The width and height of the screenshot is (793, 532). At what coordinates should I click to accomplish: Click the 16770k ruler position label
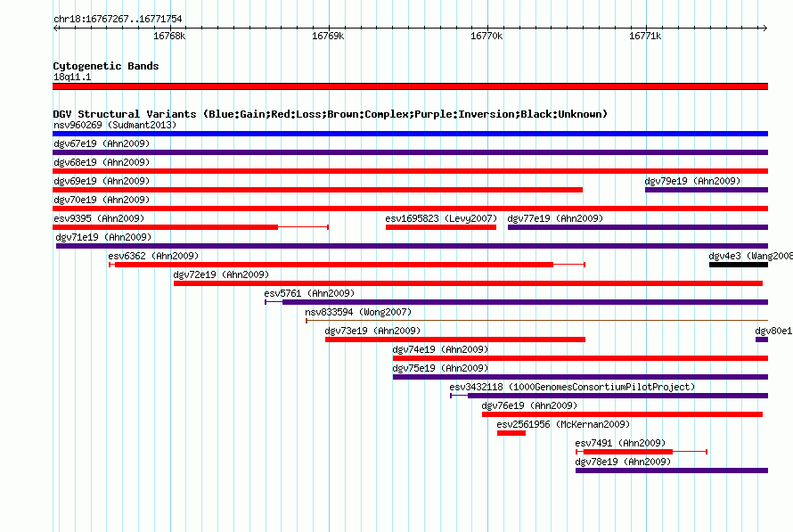pos(486,36)
